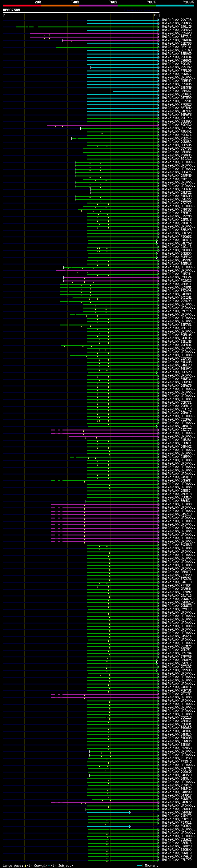Select hit label UniRef100_A8WUR5

177,660
